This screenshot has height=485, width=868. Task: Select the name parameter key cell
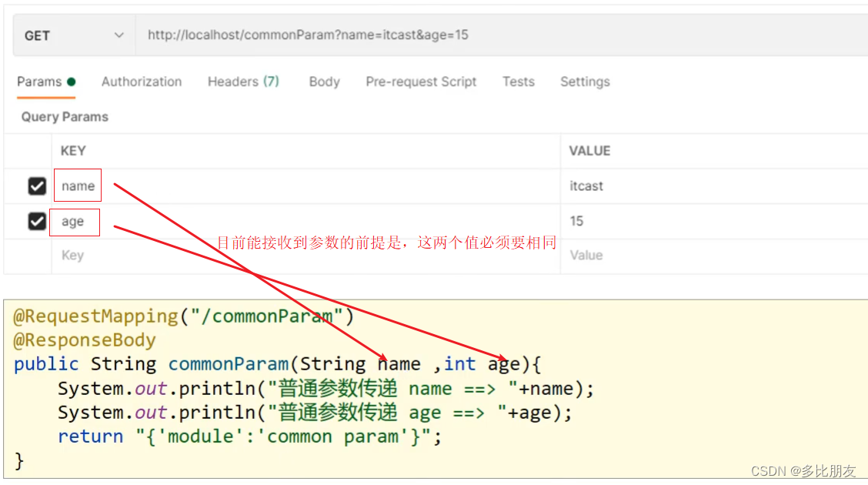pyautogui.click(x=77, y=186)
